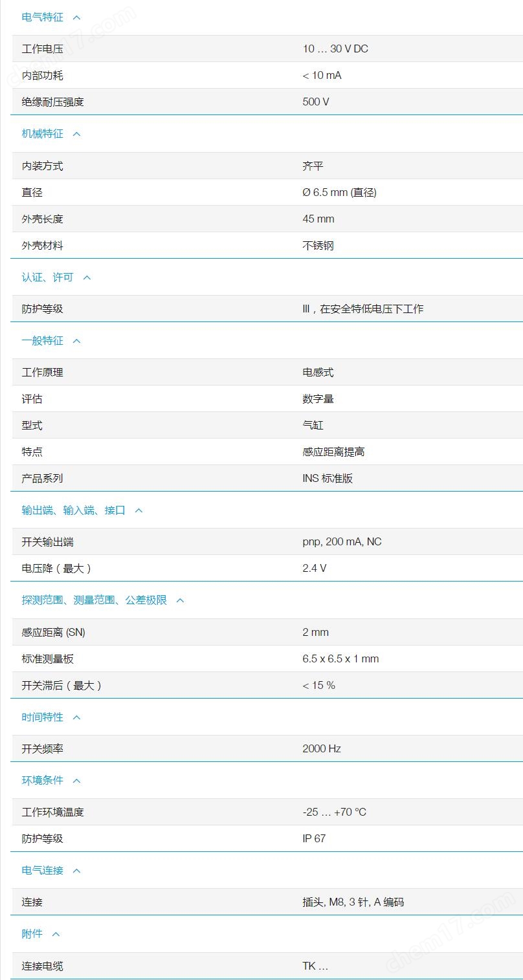Screen dimensions: 523x980
Task: Select the value INS 标准版
Action: coord(328,479)
